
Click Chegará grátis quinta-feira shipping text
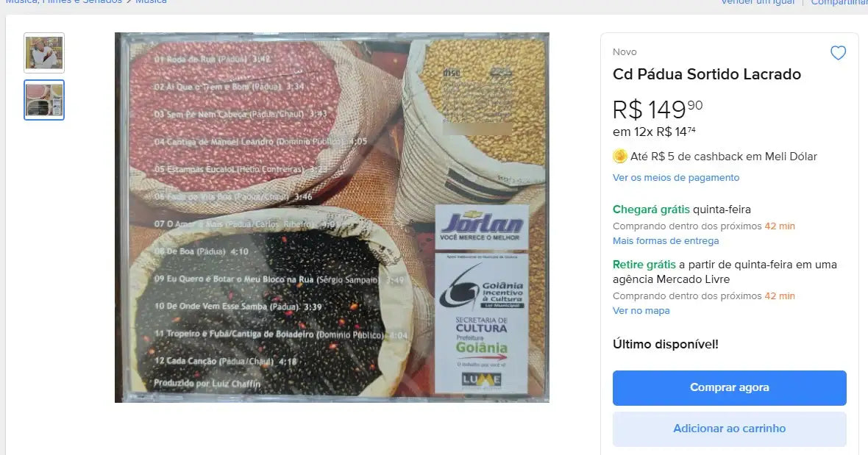[x=681, y=209]
